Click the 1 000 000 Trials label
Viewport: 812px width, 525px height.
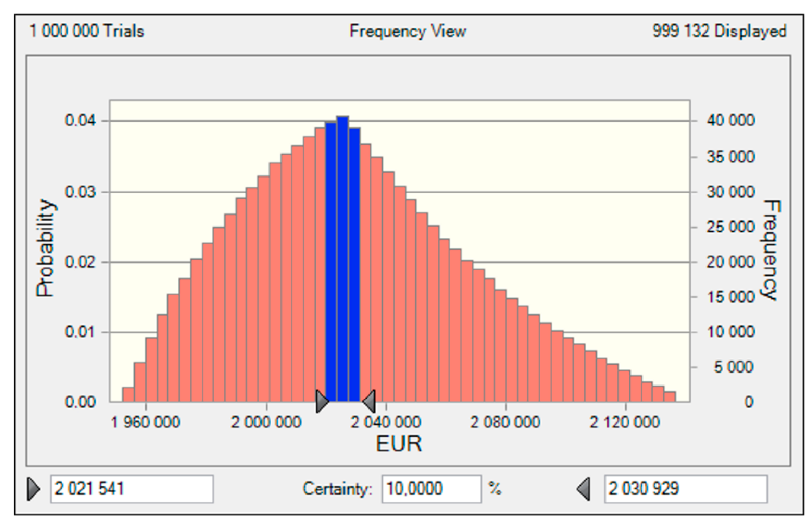87,31
